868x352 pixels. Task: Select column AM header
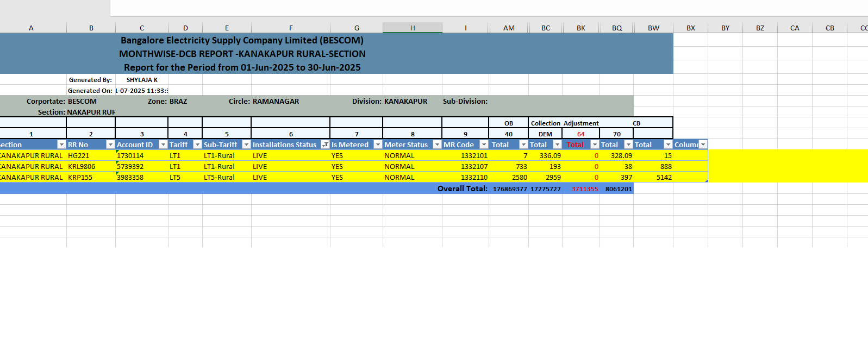[x=509, y=28]
